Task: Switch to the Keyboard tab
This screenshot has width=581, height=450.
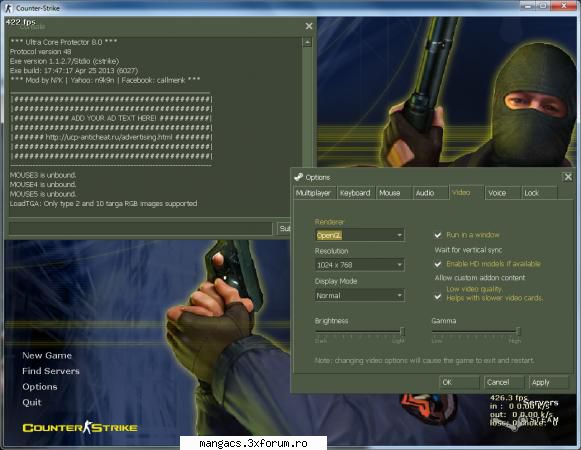Action: click(x=356, y=193)
